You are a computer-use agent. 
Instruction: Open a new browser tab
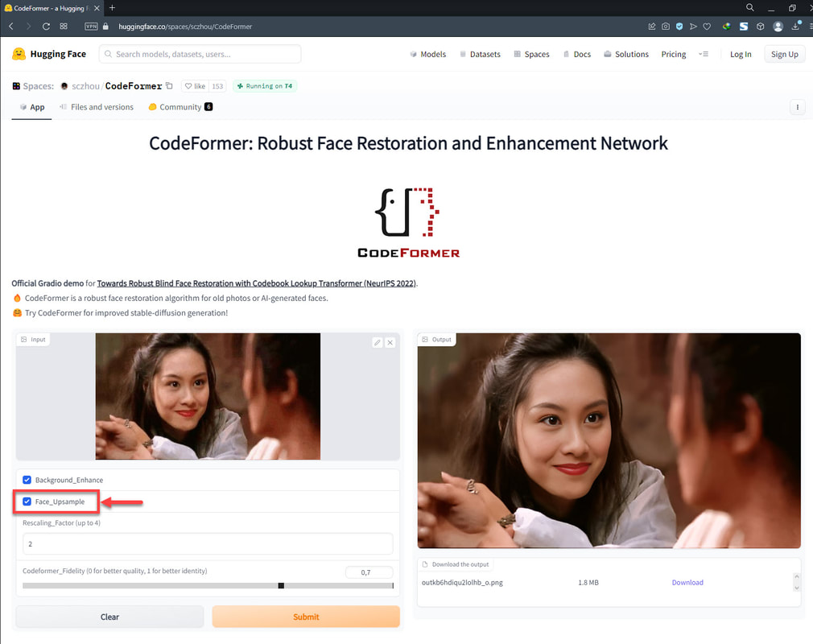tap(112, 8)
